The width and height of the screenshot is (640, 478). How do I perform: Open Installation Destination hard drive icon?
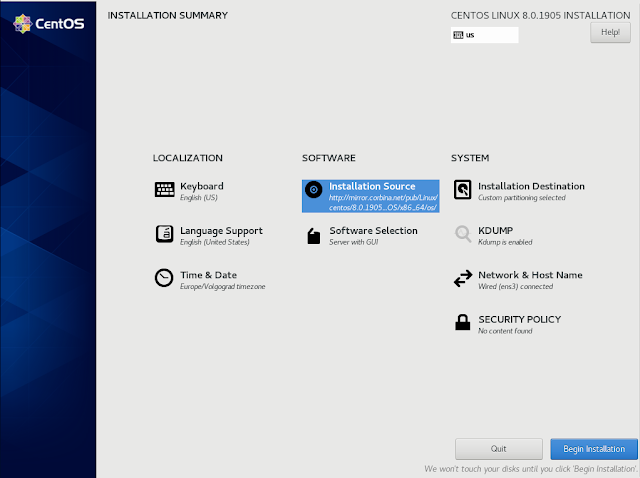[x=462, y=190]
